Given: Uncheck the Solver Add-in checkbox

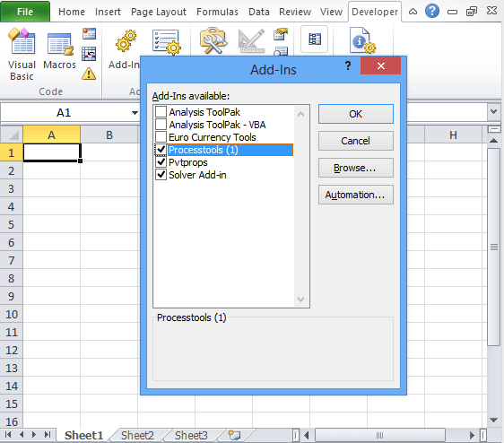Looking at the screenshot, I should coord(161,175).
